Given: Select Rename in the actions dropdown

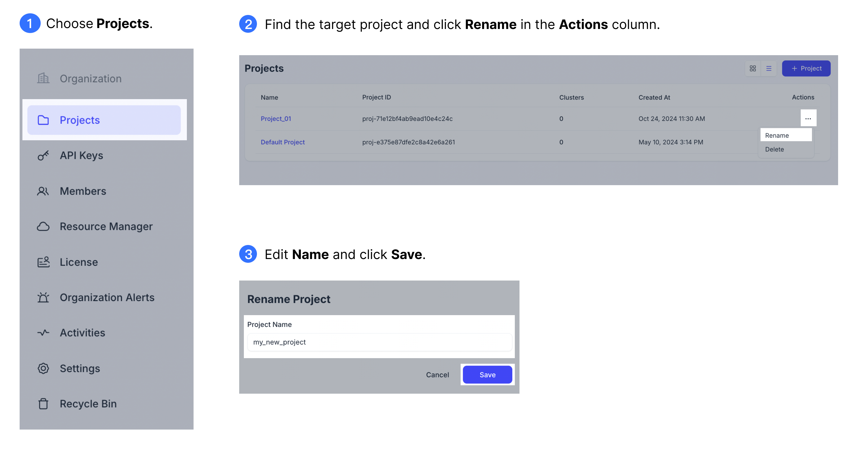Looking at the screenshot, I should 786,135.
